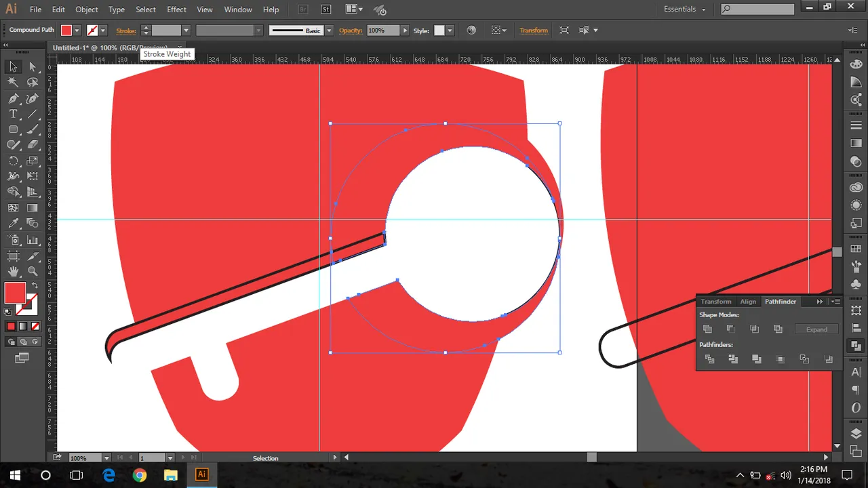Viewport: 868px width, 488px height.
Task: Click the Stroke panel link
Action: (x=126, y=30)
